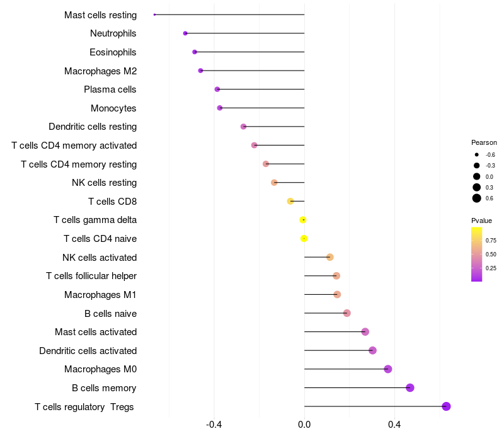The height and width of the screenshot is (441, 504).
Task: Click the yellow T cells gamma delta dot
Action: (303, 220)
